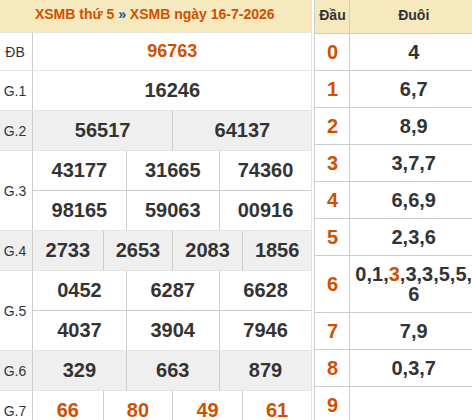472x420 pixels.
Task: Select head digit 9 row
Action: (x=393, y=404)
